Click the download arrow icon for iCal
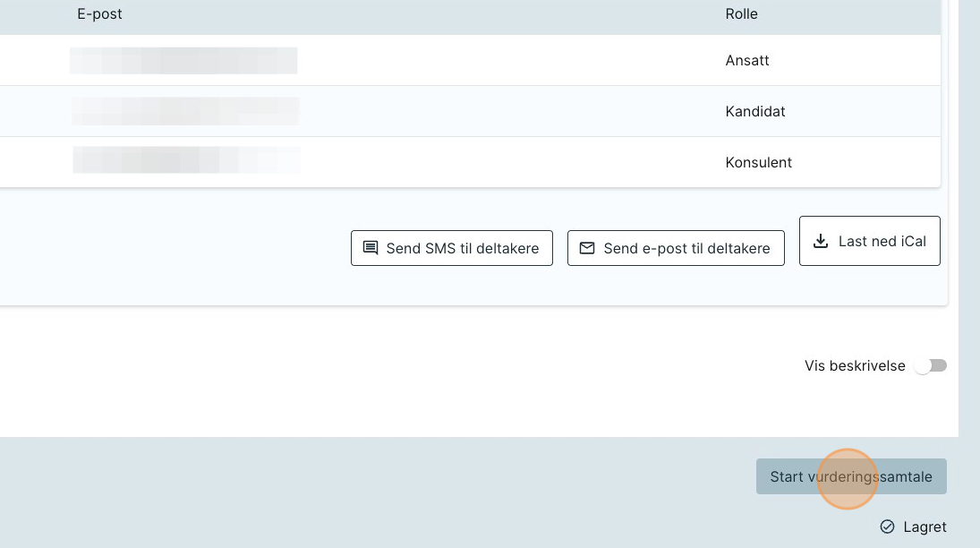 tap(820, 241)
